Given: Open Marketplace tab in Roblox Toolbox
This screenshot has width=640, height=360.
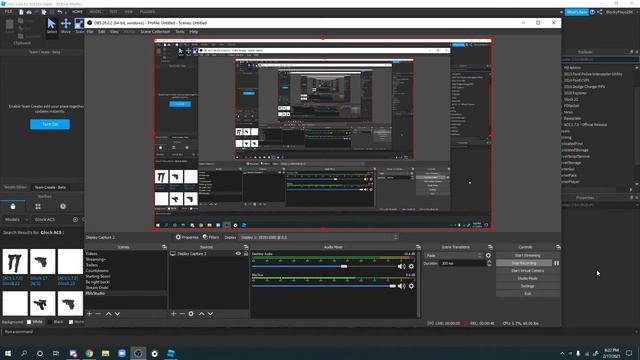Looking at the screenshot, I should point(13,207).
